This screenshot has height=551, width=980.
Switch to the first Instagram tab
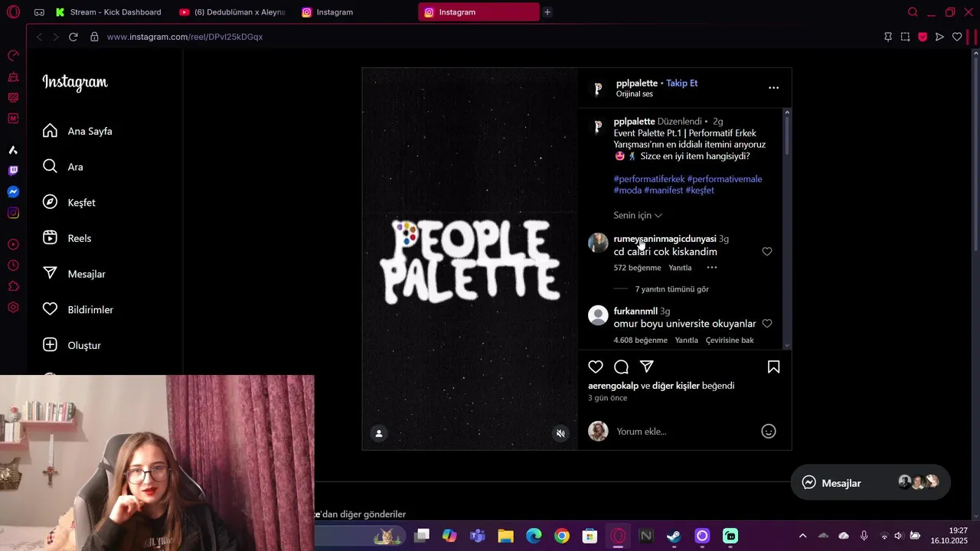coord(354,12)
